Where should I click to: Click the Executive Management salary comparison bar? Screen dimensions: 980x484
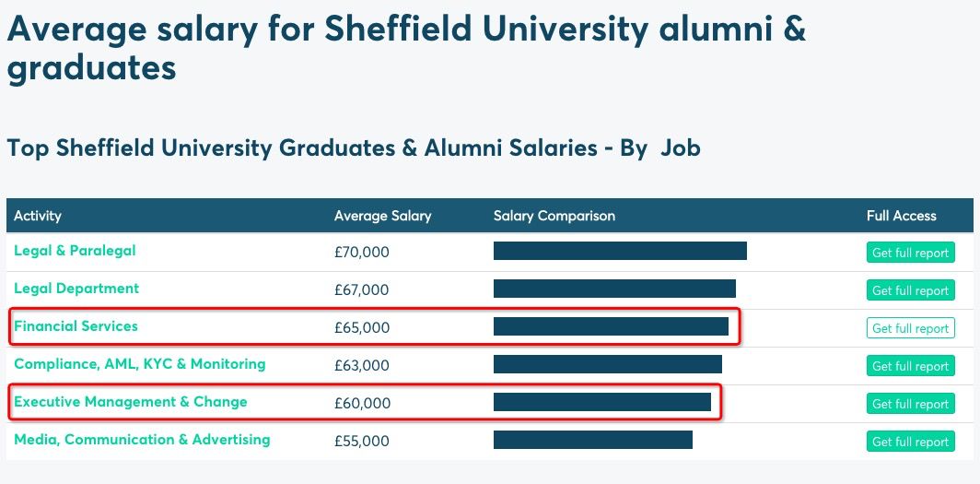601,402
